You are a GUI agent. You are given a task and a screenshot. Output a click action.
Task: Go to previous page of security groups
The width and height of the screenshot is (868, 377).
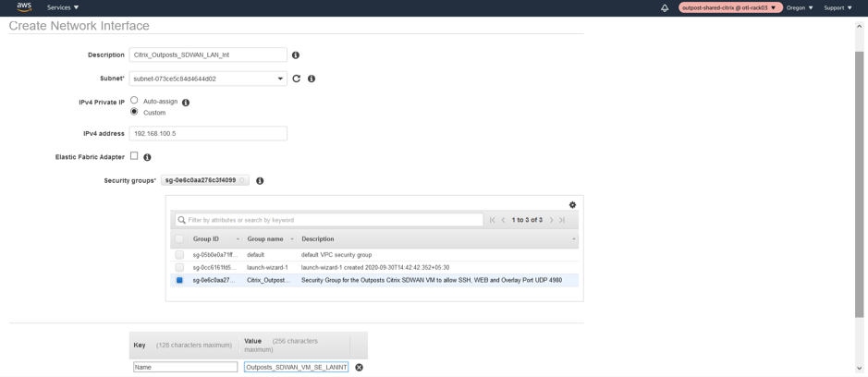pyautogui.click(x=503, y=220)
